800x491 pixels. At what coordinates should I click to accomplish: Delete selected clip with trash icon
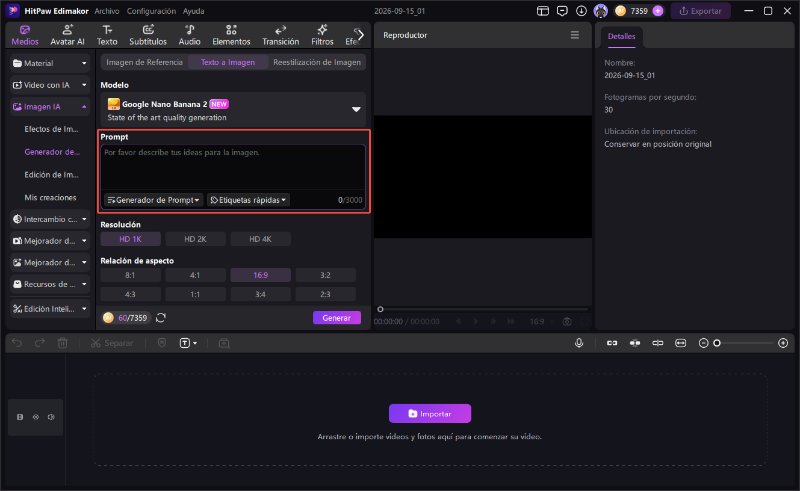pos(62,343)
